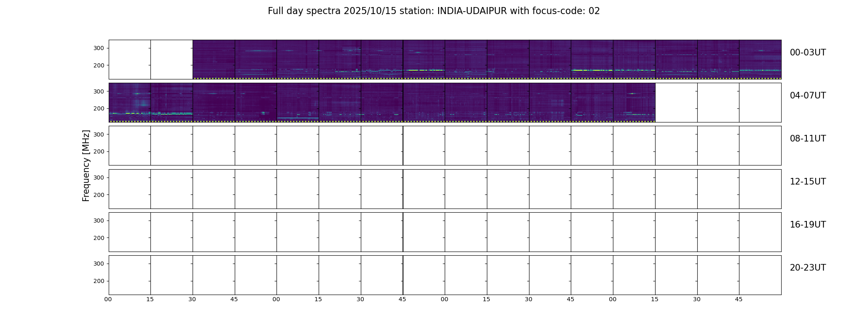Click the 200 tick label of the 16-19UT row
The height and width of the screenshot is (331, 868).
(99, 238)
